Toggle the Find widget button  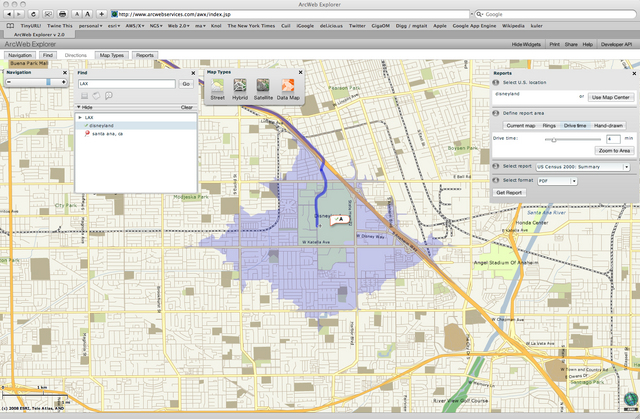pos(48,55)
